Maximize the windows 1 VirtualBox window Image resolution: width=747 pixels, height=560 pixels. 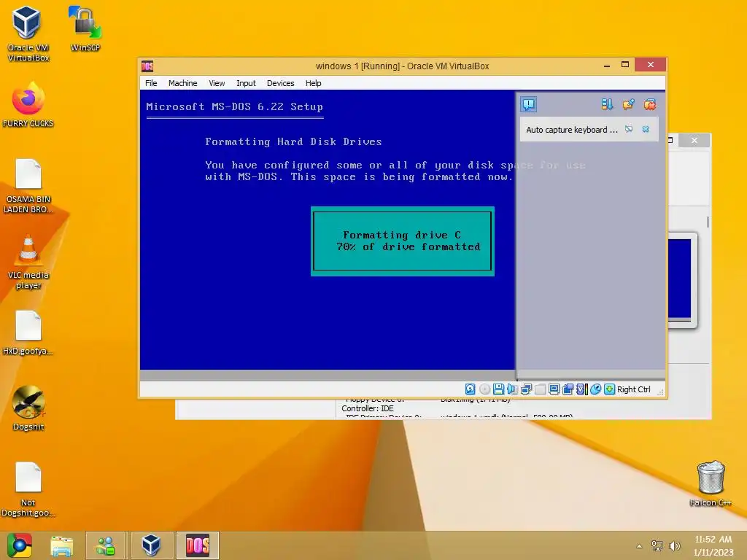click(625, 65)
